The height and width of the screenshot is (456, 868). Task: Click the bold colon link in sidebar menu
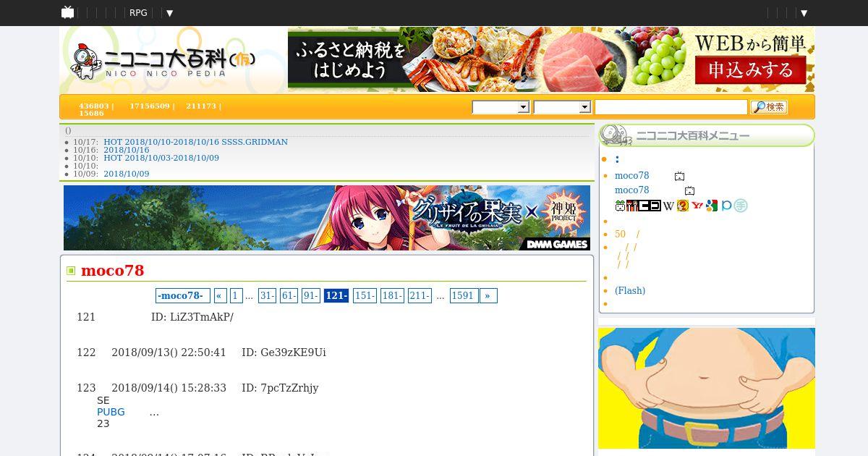point(617,160)
